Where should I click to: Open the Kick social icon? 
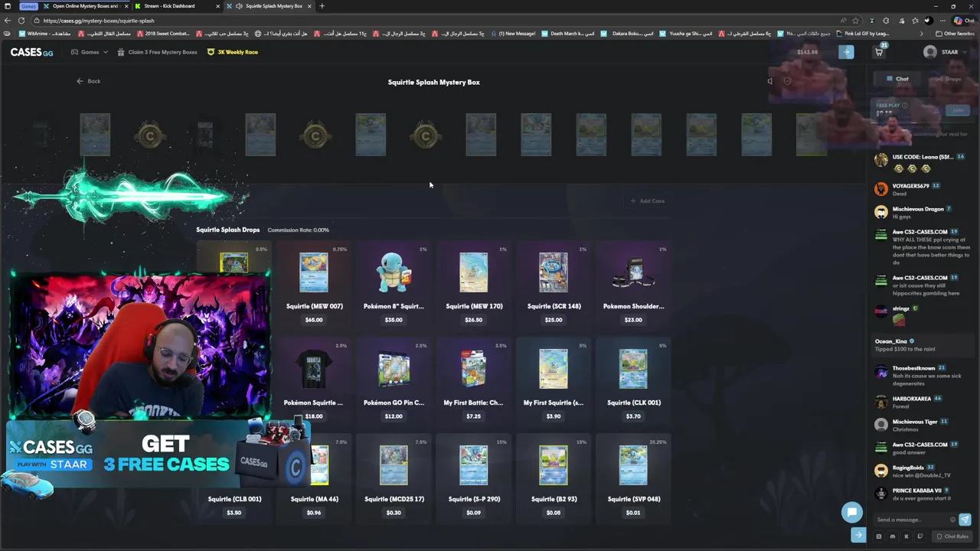click(x=906, y=536)
